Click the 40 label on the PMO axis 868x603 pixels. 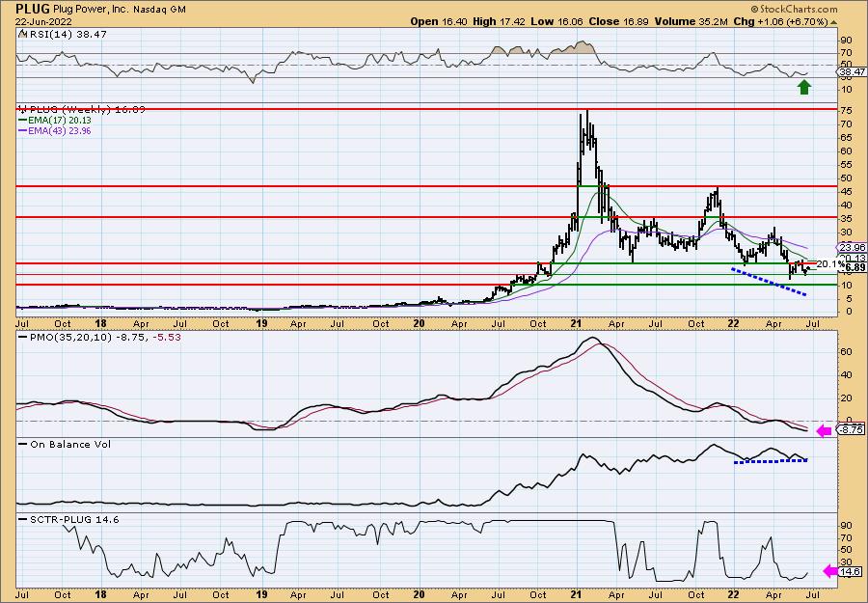pos(845,374)
